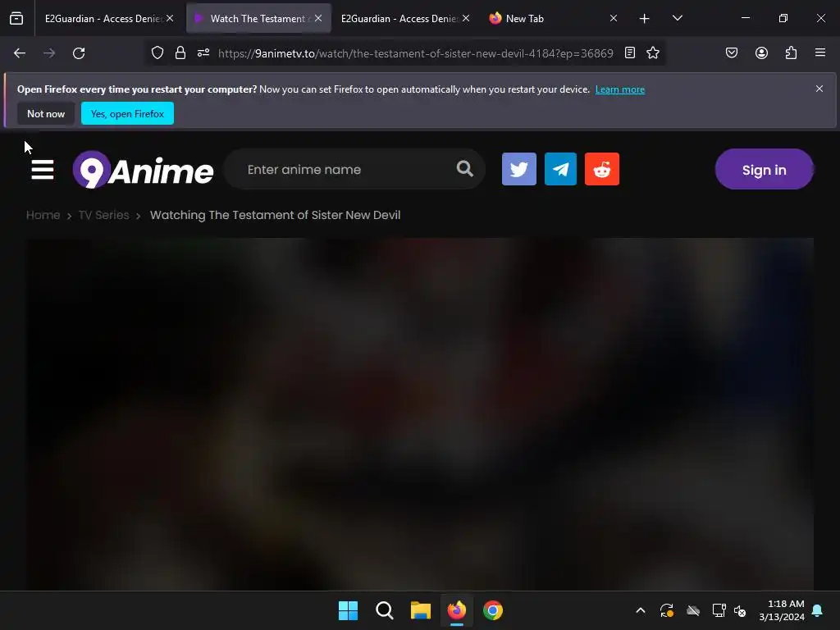Click Firefox icon in taskbar

[x=457, y=610]
